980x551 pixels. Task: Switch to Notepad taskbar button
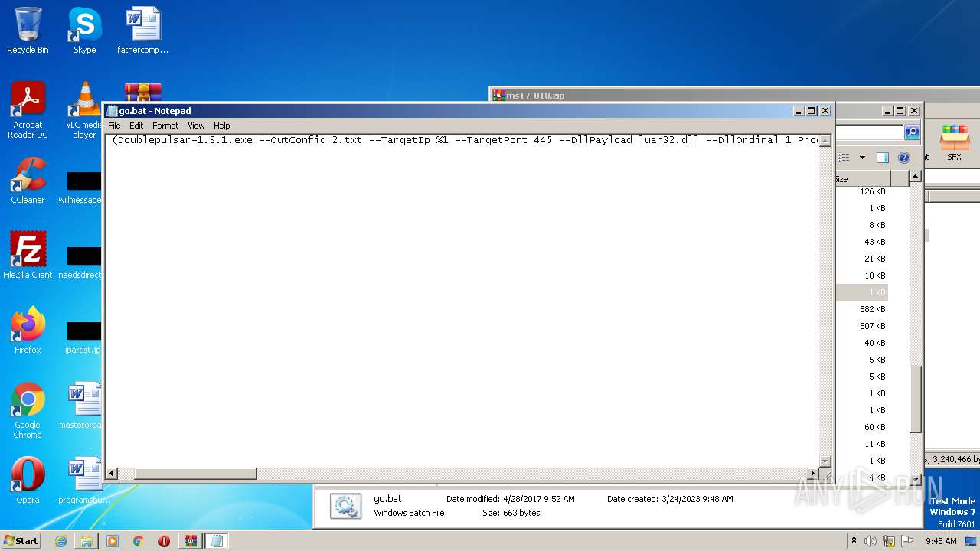[x=217, y=541]
